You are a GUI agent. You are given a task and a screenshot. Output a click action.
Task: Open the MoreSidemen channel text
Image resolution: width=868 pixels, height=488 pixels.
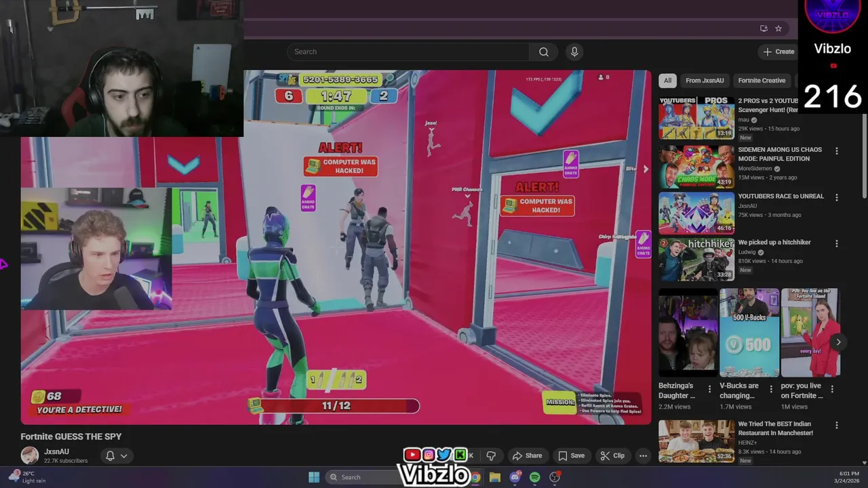point(755,169)
